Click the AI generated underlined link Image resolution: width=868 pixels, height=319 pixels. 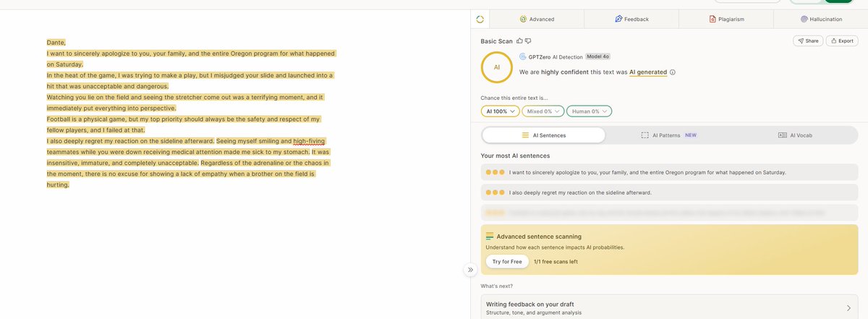click(x=648, y=72)
